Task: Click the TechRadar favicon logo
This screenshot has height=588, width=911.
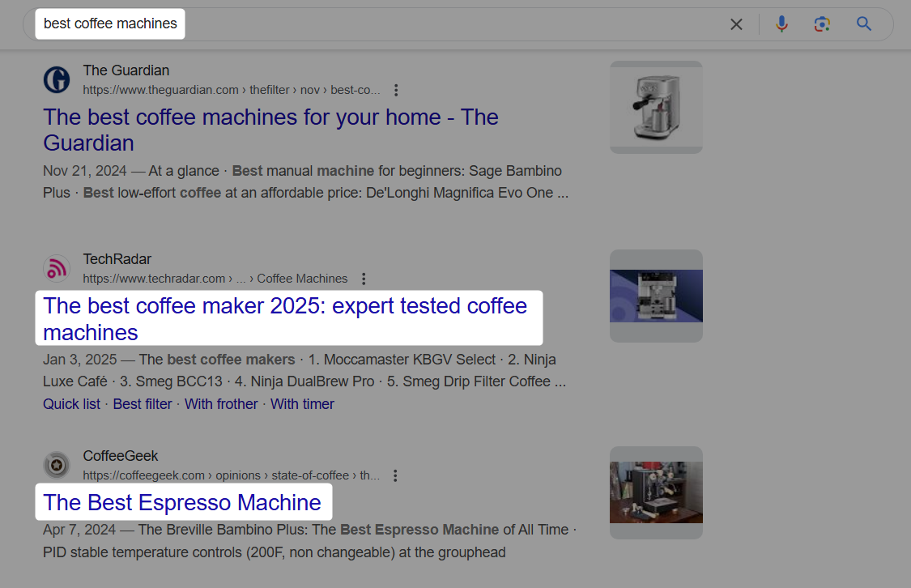Action: click(x=57, y=268)
